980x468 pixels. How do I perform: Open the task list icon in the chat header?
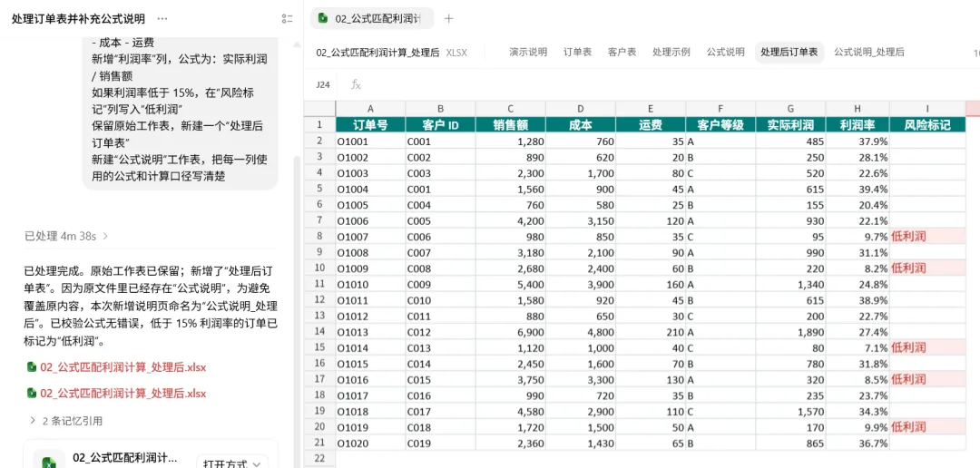[x=288, y=19]
